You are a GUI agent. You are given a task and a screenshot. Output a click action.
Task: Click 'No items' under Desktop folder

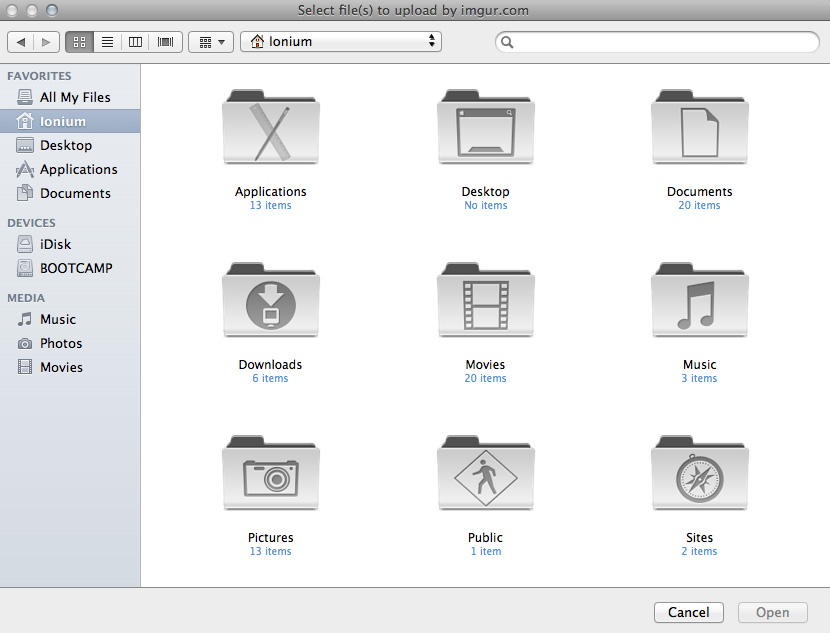click(x=485, y=205)
